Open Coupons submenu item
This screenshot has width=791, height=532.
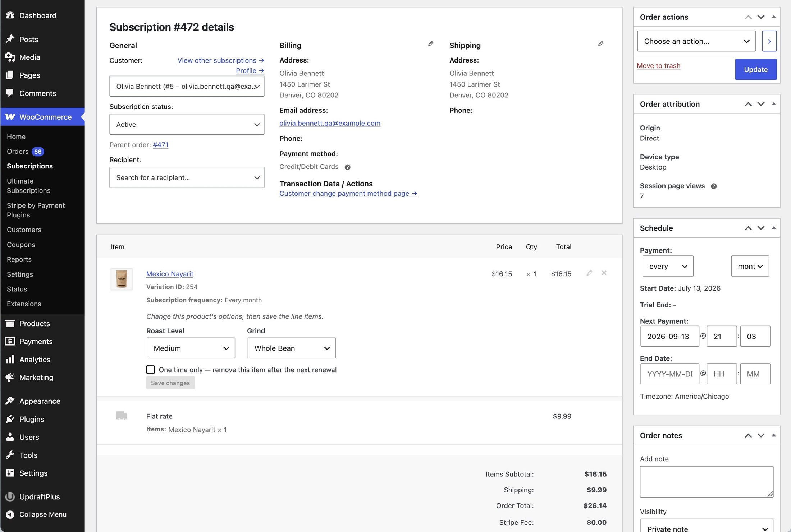[x=21, y=245]
